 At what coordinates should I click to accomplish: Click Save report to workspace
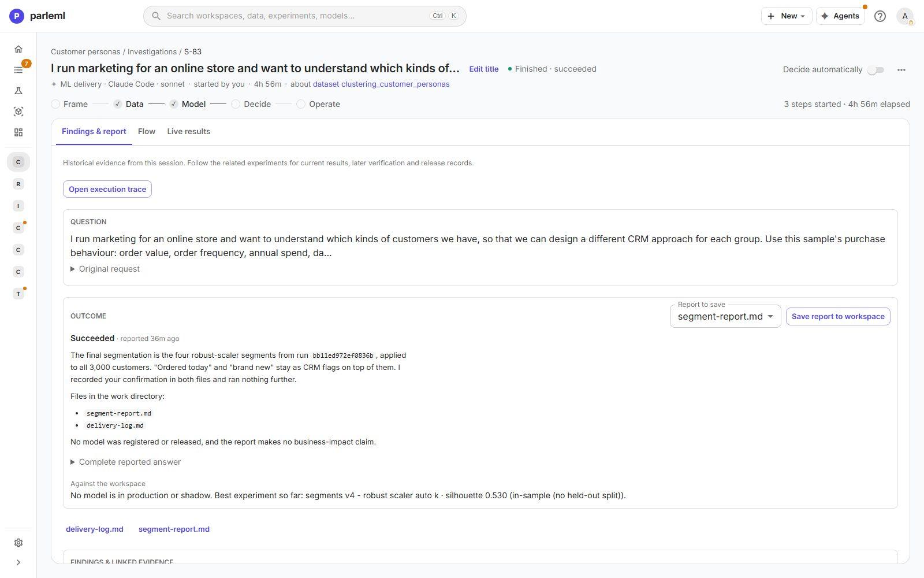coord(838,316)
